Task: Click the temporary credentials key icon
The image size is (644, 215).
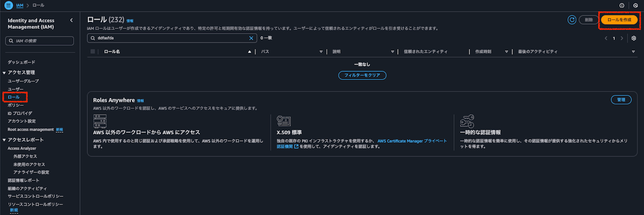Action: tap(467, 121)
